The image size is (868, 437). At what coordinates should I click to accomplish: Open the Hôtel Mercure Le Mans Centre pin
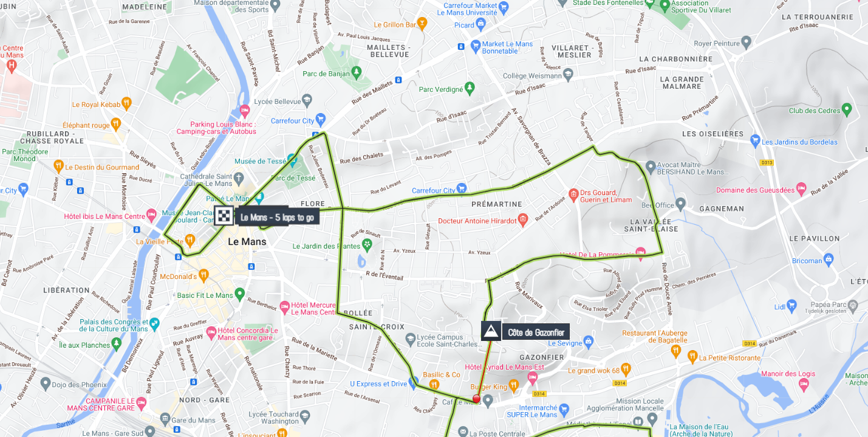284,306
